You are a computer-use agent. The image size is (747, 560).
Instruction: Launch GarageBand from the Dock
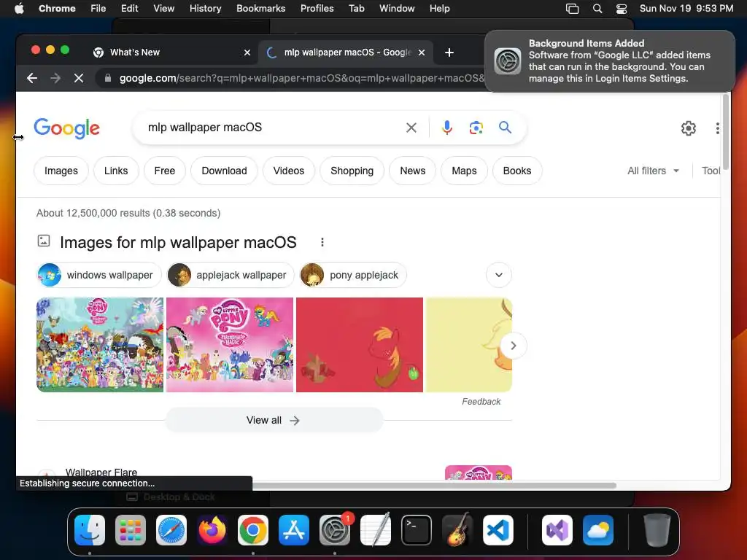point(457,530)
